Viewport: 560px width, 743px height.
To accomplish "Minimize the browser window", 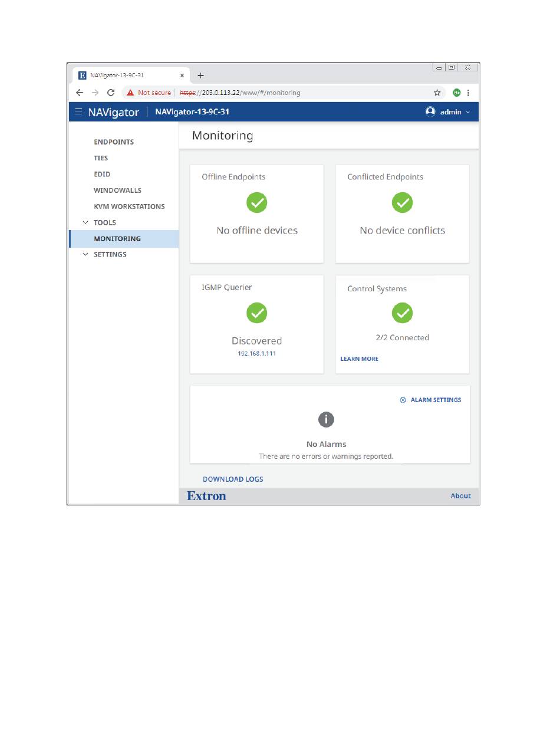I will pos(440,68).
